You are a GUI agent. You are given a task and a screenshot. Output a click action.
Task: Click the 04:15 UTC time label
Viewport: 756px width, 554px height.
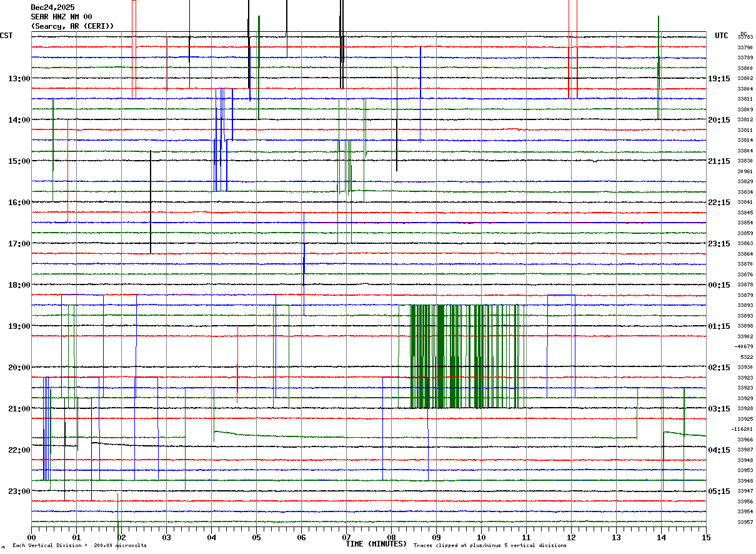(x=719, y=450)
